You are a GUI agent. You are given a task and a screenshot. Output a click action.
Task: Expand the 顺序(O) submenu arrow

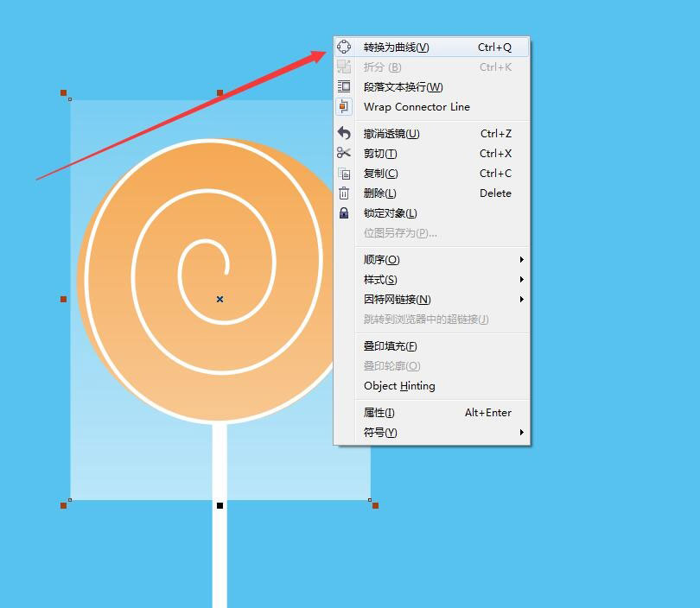521,260
